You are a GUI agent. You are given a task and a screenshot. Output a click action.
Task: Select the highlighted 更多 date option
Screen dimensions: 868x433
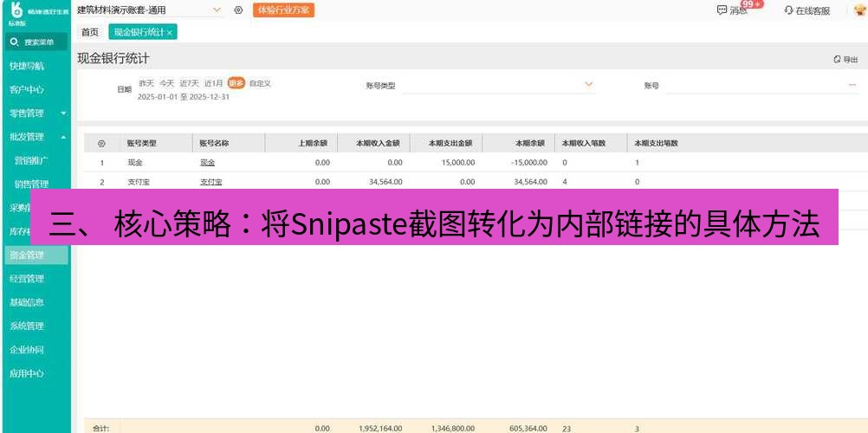click(x=236, y=84)
